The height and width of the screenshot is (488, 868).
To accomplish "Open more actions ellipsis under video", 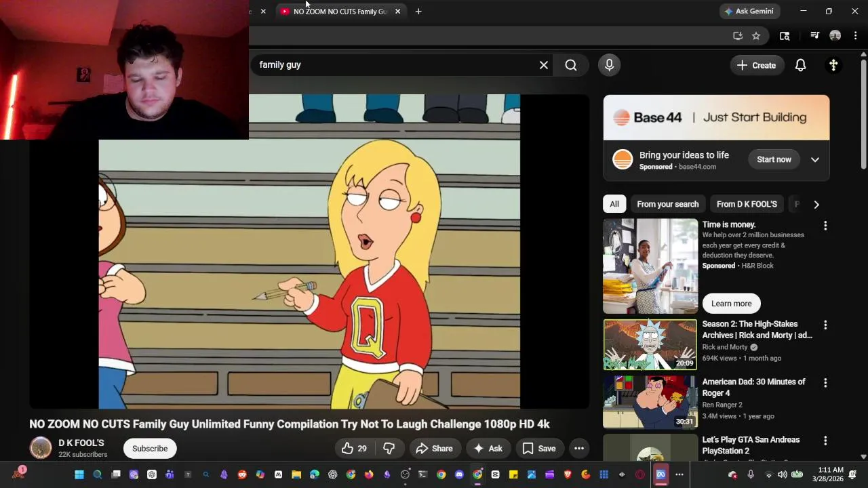I will [x=578, y=449].
